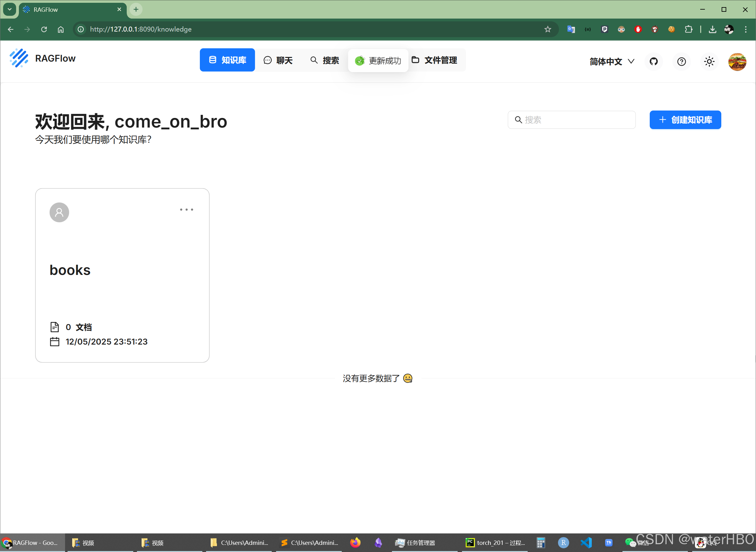This screenshot has width=756, height=552.
Task: Click the Google Translate extension icon
Action: (571, 29)
